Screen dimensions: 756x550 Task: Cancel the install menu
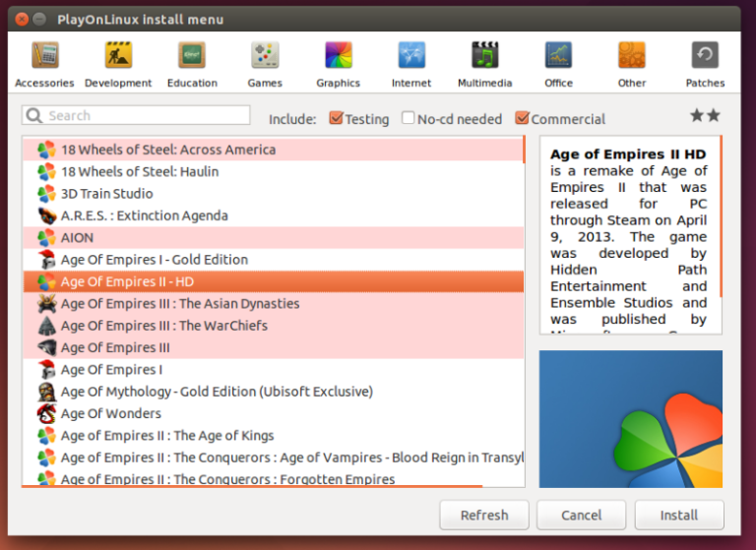coord(582,515)
